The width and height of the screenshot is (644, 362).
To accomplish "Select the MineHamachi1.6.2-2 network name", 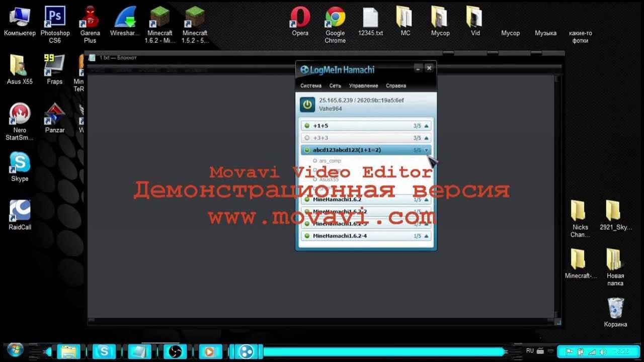I will [340, 212].
